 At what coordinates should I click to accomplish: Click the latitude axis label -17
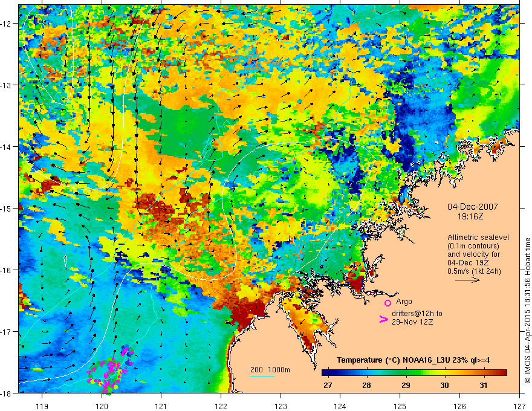point(7,332)
